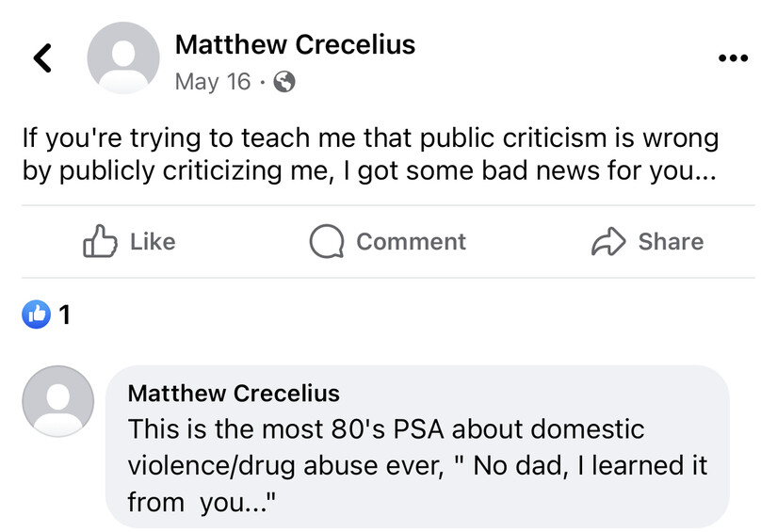
Task: Select the comment's last line from you
Action: (x=202, y=502)
